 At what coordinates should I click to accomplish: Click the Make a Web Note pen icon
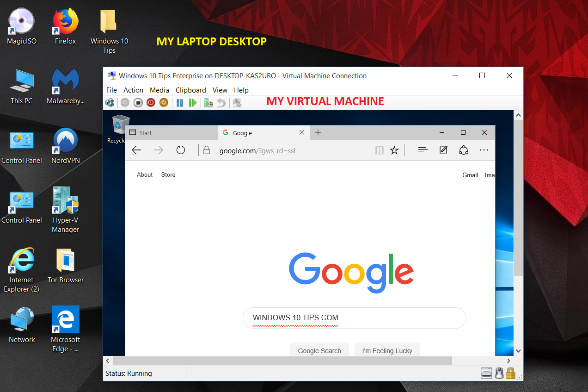coord(443,150)
